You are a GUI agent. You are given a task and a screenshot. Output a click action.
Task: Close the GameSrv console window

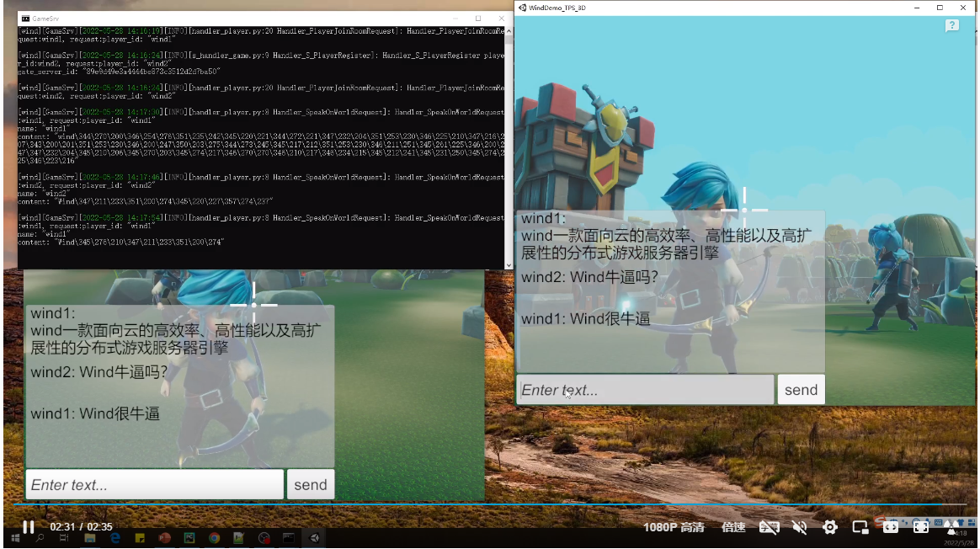pos(501,19)
